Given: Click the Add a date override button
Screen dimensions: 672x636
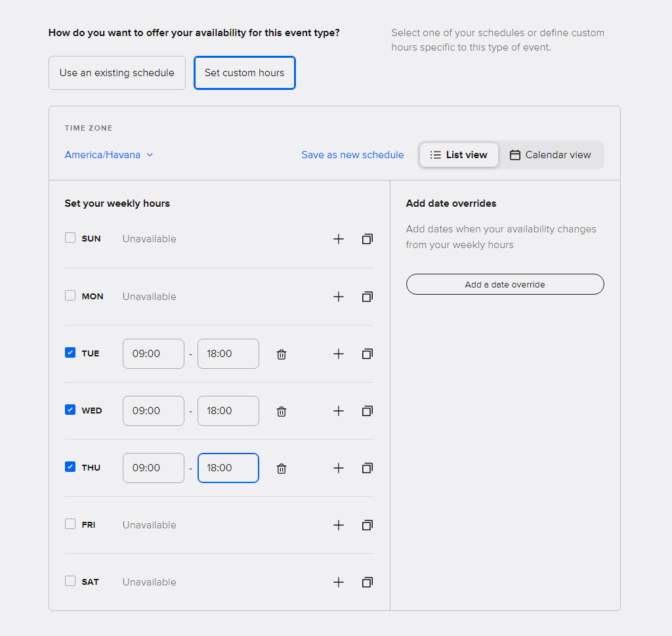Looking at the screenshot, I should 505,284.
